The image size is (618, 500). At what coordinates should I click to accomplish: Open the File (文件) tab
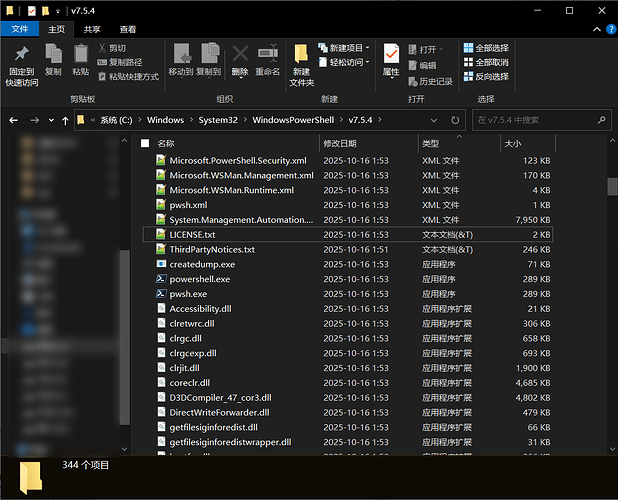click(x=20, y=29)
